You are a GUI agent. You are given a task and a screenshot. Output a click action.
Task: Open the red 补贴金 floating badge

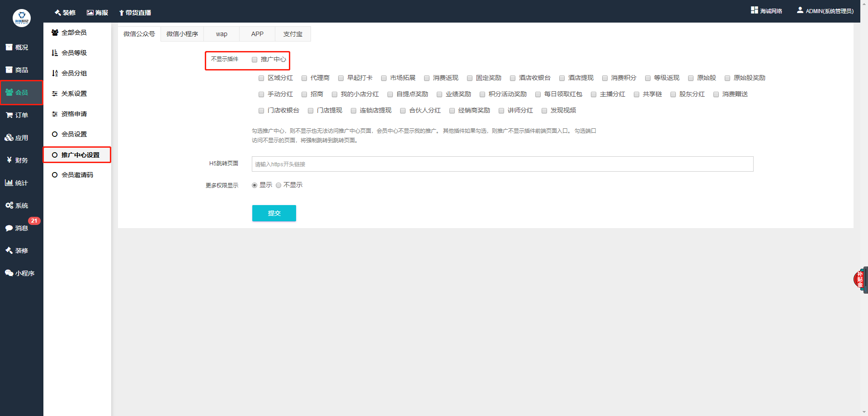pos(859,279)
